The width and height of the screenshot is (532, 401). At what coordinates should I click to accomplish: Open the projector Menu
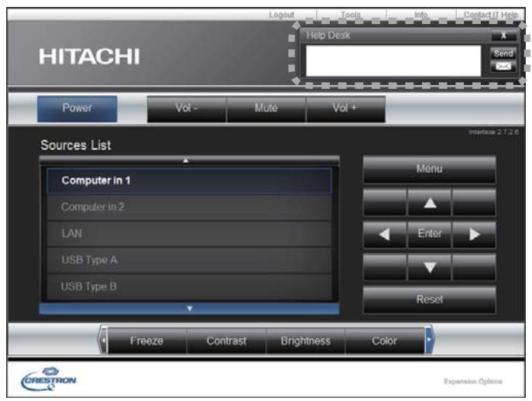point(429,169)
